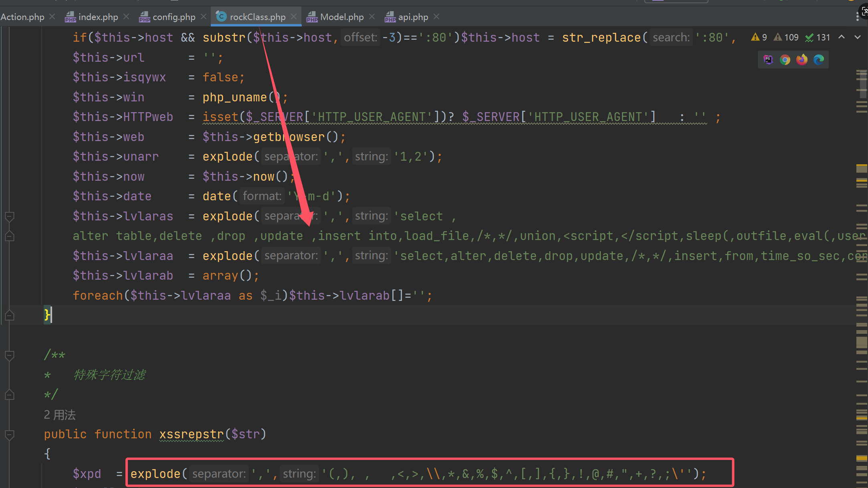868x488 pixels.
Task: Toggle fold marker beside alter table line
Action: (10, 236)
